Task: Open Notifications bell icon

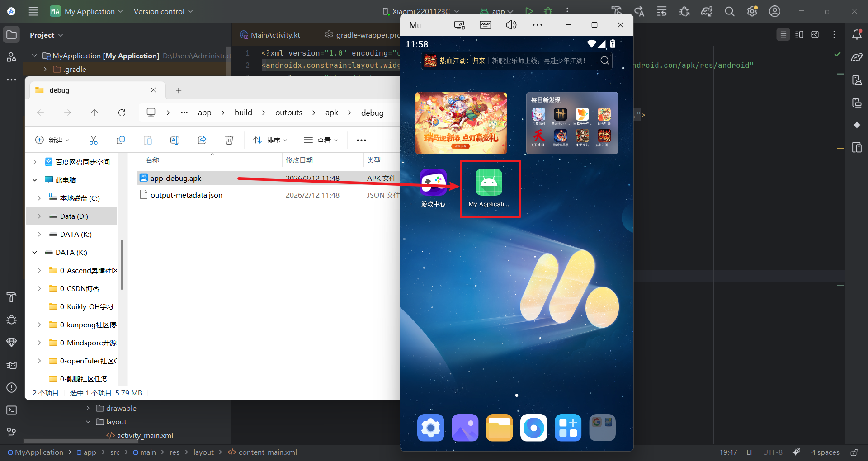Action: 857,35
